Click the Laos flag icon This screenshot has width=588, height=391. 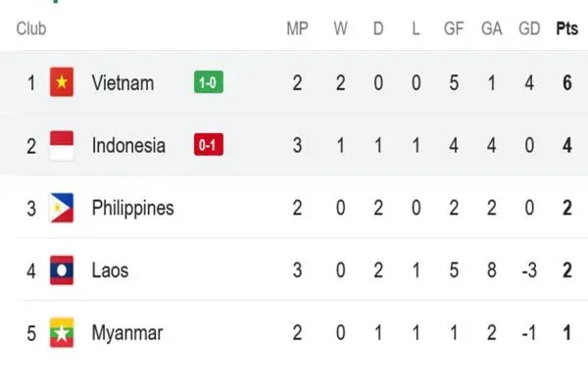tap(62, 270)
